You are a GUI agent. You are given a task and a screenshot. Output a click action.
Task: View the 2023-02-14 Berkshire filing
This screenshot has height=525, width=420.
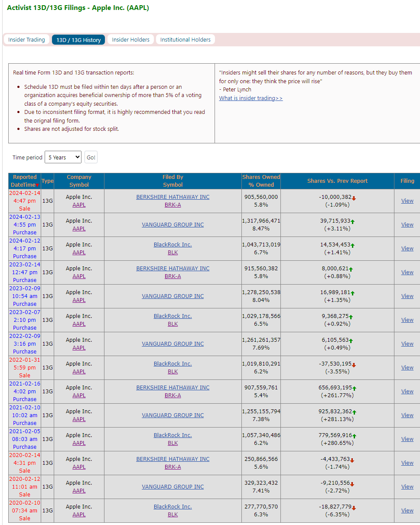407,272
